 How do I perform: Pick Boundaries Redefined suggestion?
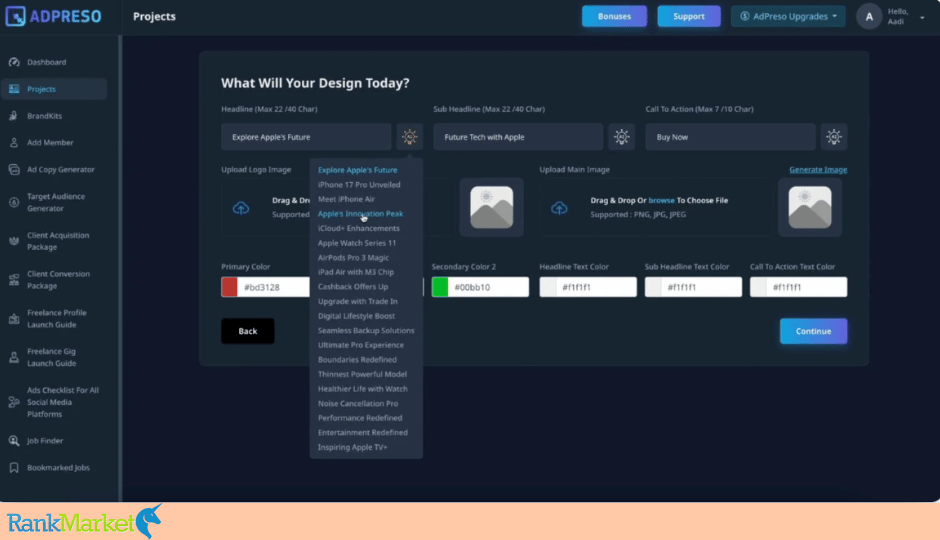point(357,360)
